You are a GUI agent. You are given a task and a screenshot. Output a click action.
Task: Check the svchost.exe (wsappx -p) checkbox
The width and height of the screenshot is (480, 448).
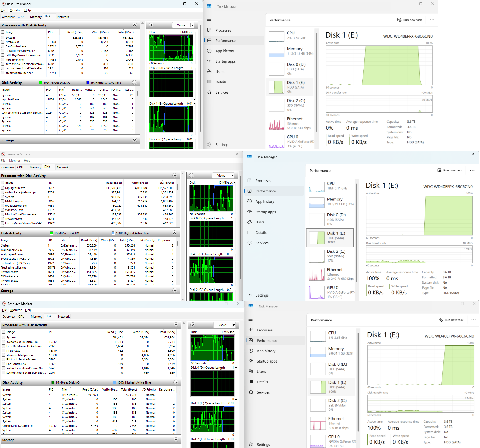pos(4,342)
